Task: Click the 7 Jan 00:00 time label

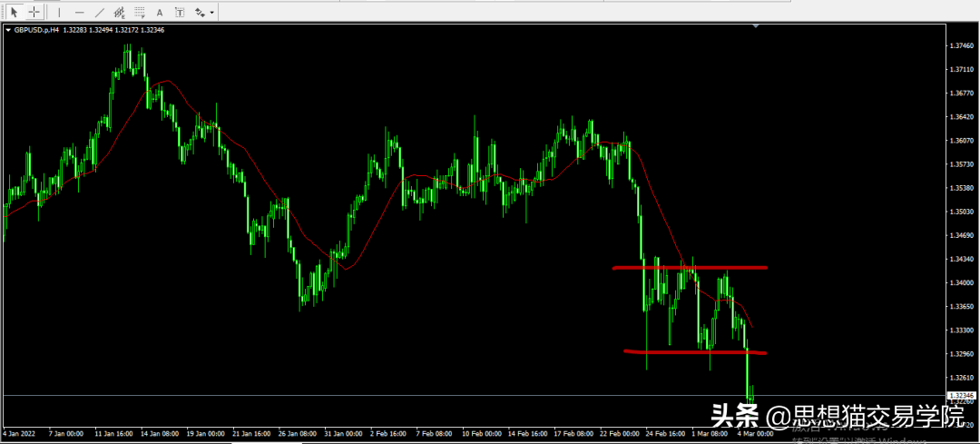Action: (x=67, y=433)
